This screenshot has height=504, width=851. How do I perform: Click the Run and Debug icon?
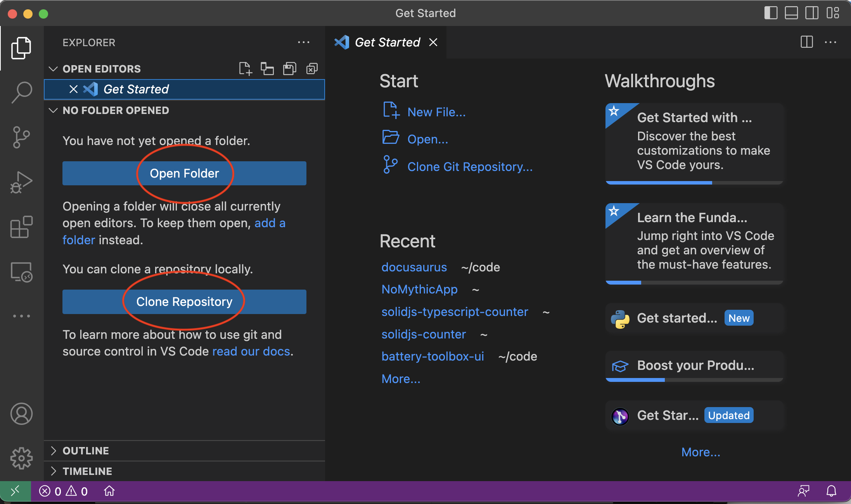21,181
